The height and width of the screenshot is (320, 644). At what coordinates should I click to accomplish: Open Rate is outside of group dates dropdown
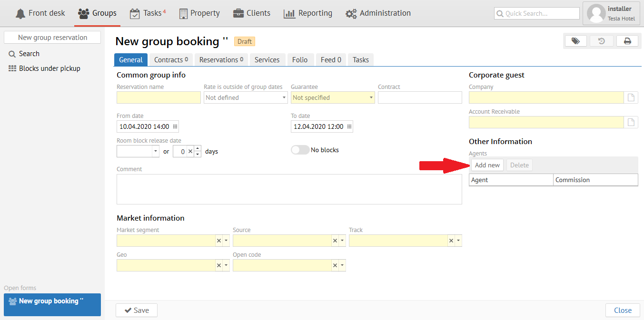coord(284,97)
